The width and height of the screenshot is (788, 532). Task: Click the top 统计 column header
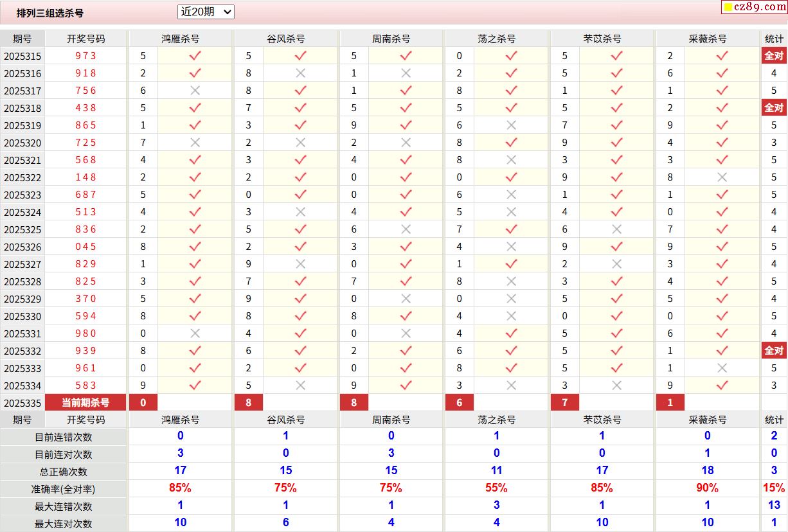[774, 39]
